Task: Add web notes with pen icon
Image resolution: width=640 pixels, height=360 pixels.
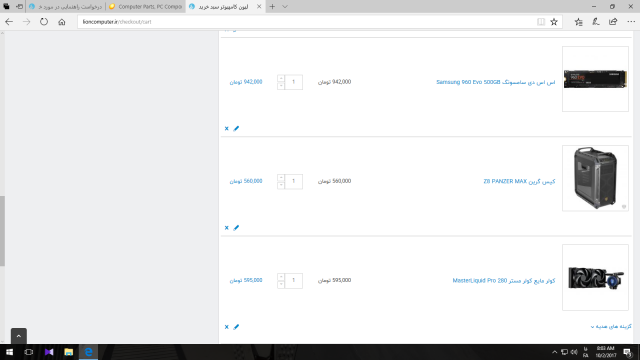Action: point(596,22)
